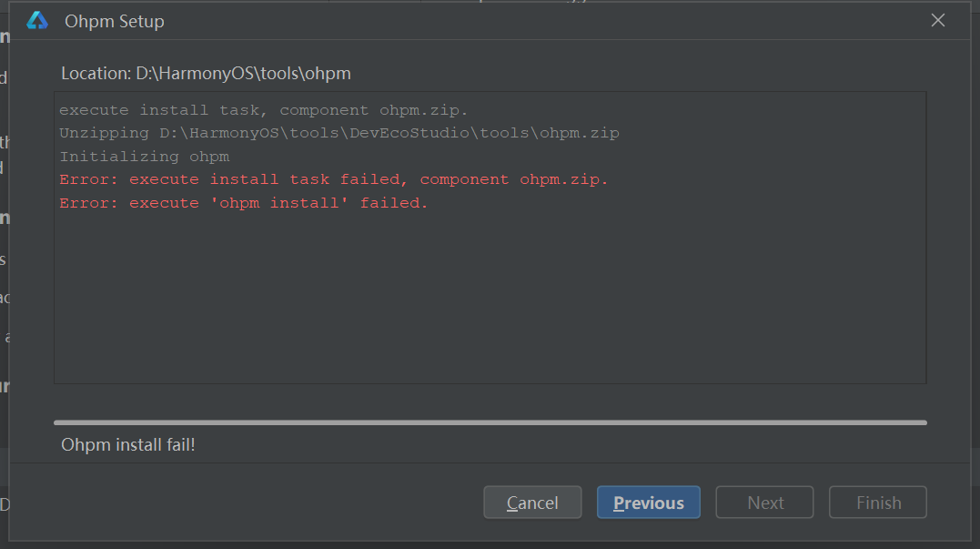
Task: Click the 'ohpm install' failed error line
Action: [243, 203]
